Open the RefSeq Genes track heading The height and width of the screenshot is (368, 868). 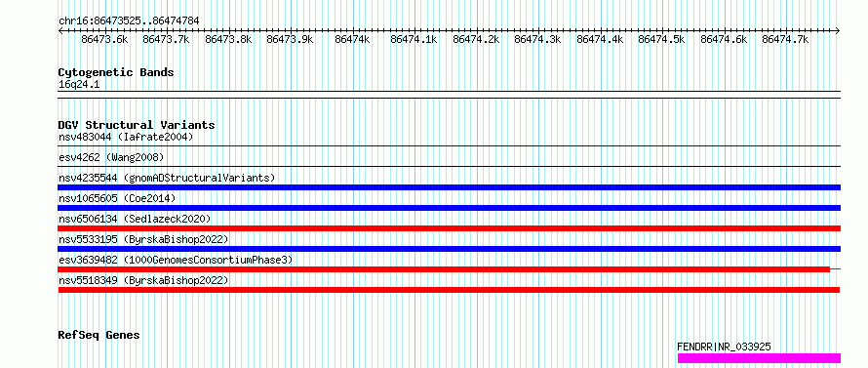pos(99,336)
